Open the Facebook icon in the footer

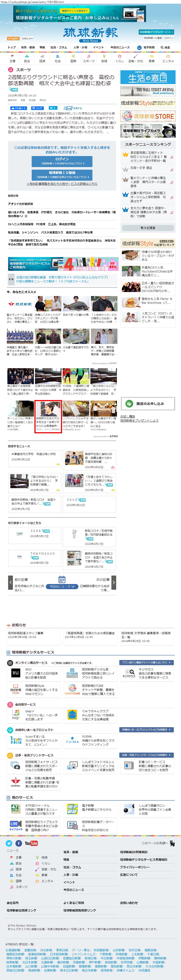coord(18,843)
